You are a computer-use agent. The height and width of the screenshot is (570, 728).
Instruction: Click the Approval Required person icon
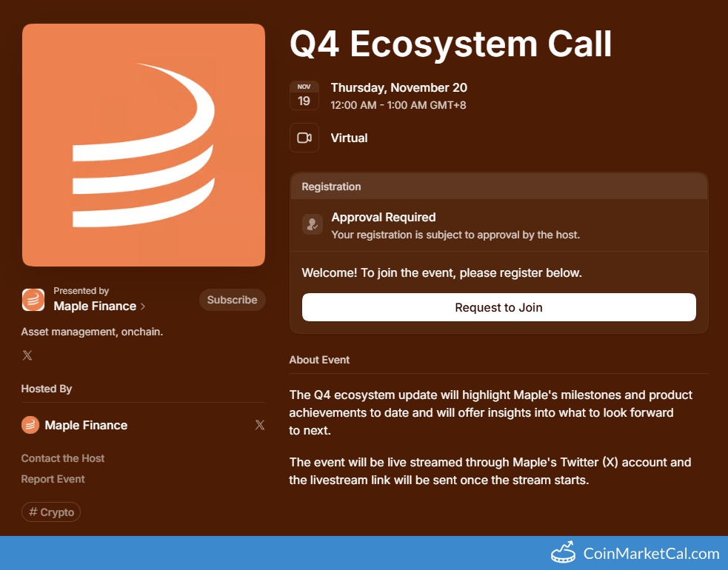coord(312,224)
